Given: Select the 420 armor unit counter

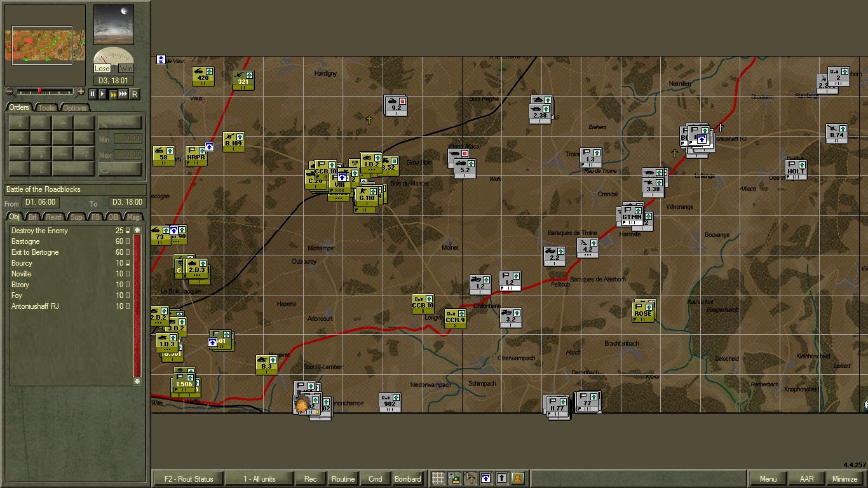Looking at the screenshot, I should tap(203, 76).
